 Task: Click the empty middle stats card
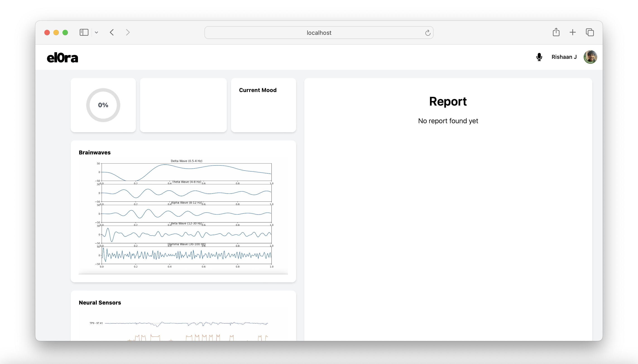click(x=183, y=105)
